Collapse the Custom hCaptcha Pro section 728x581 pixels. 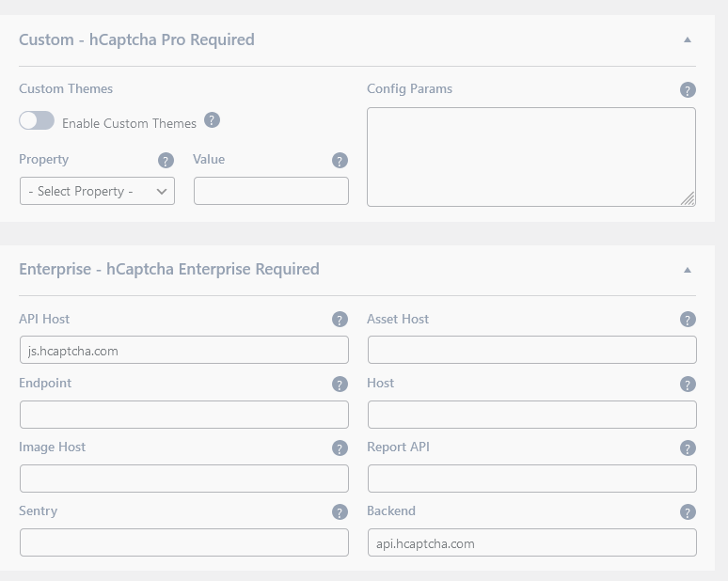[688, 40]
